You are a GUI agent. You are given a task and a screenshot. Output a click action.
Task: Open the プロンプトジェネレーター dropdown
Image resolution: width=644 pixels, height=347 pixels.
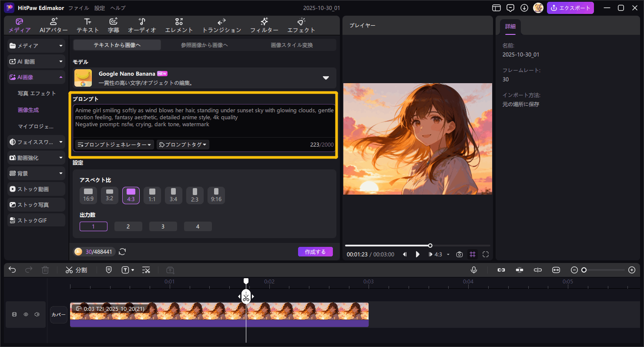click(114, 145)
